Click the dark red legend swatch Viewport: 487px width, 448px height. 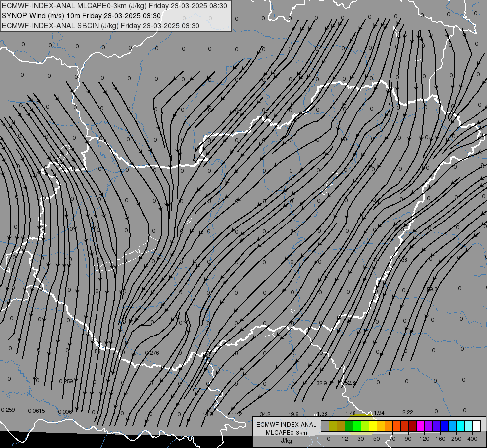(413, 426)
